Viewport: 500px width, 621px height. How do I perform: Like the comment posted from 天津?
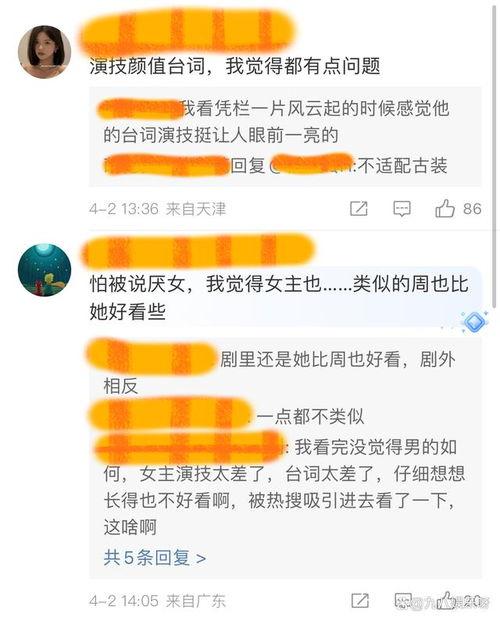pos(445,208)
